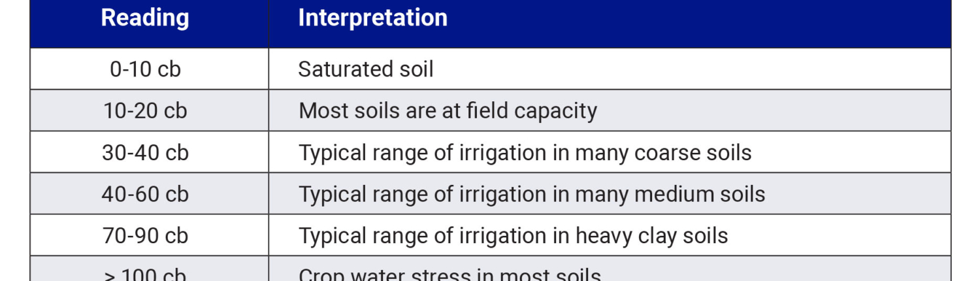
Task: Select the "Interpretation" column header
Action: click(372, 18)
